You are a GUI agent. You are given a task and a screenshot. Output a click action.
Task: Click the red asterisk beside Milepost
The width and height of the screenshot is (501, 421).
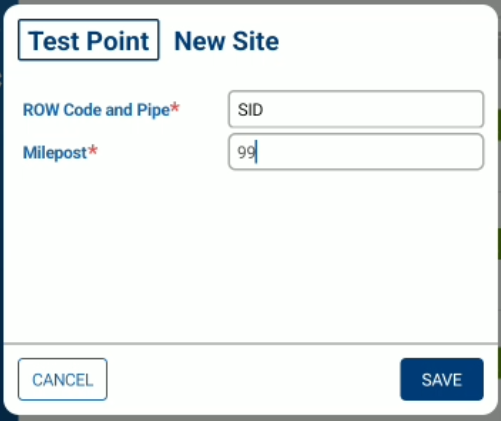pos(93,151)
